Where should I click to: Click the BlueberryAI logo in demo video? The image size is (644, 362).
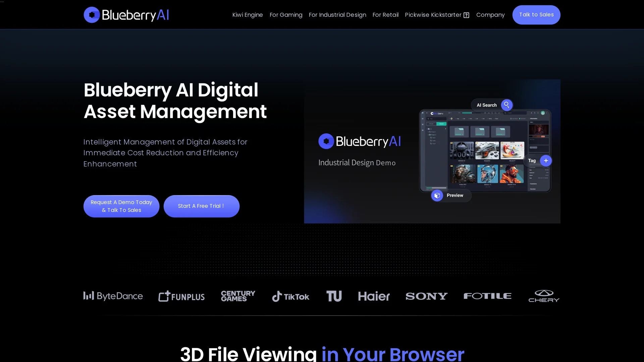coord(360,141)
